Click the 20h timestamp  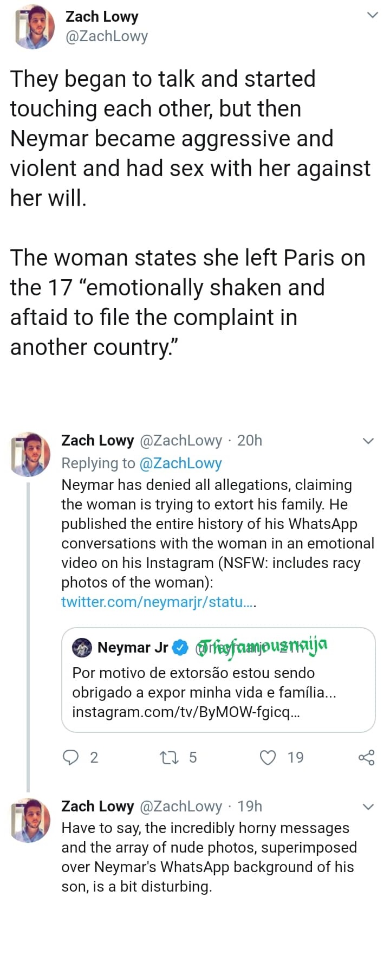click(250, 440)
